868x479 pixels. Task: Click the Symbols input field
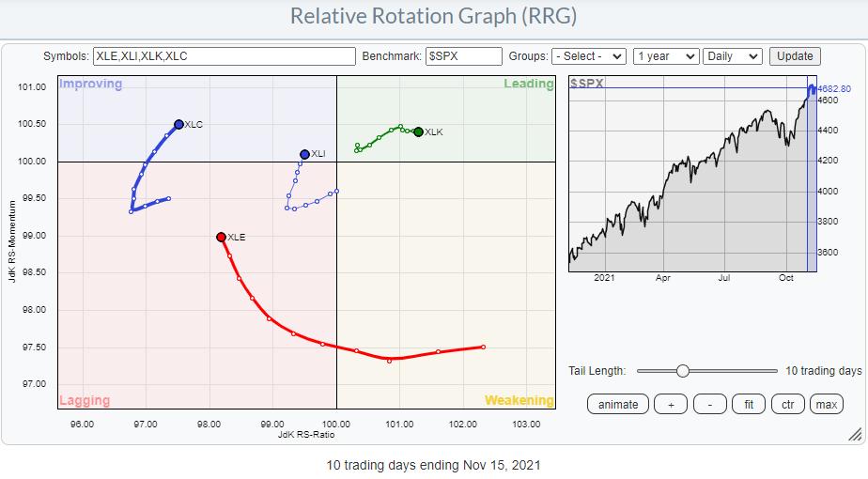point(225,56)
